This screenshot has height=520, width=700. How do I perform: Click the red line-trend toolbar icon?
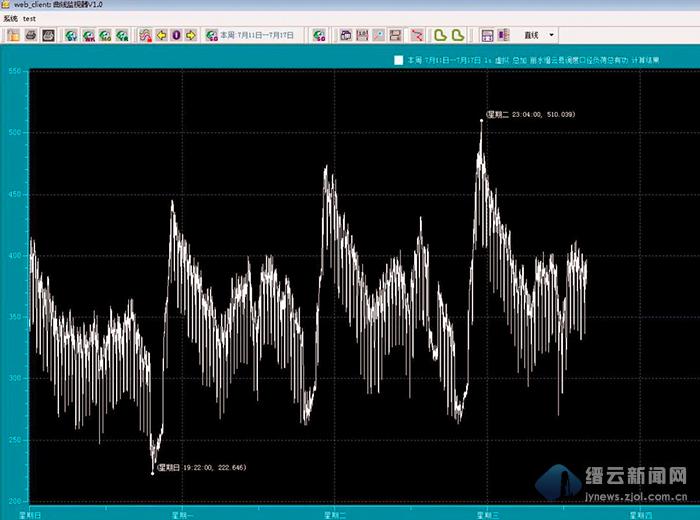417,35
